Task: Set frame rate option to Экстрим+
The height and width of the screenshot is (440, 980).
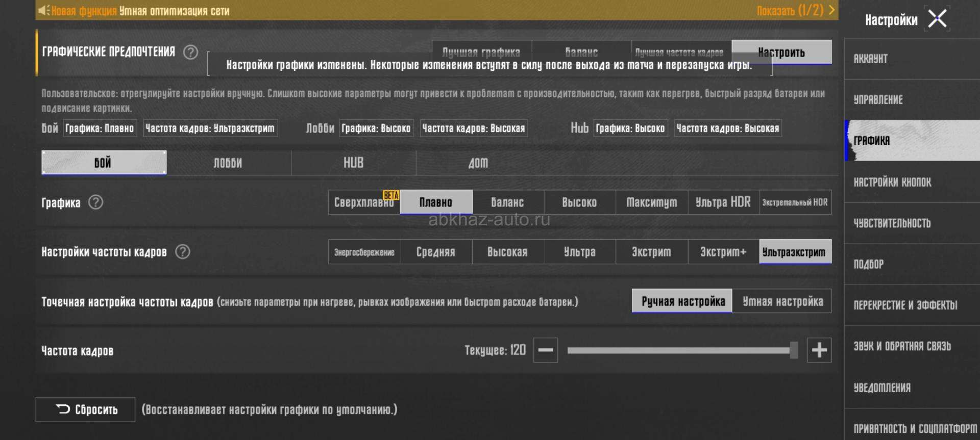Action: click(x=723, y=252)
